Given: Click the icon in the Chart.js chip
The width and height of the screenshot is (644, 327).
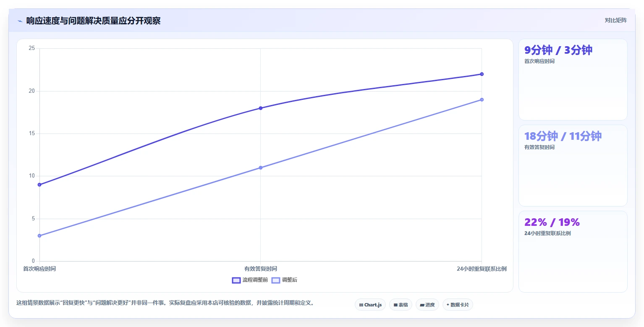Looking at the screenshot, I should (361, 305).
